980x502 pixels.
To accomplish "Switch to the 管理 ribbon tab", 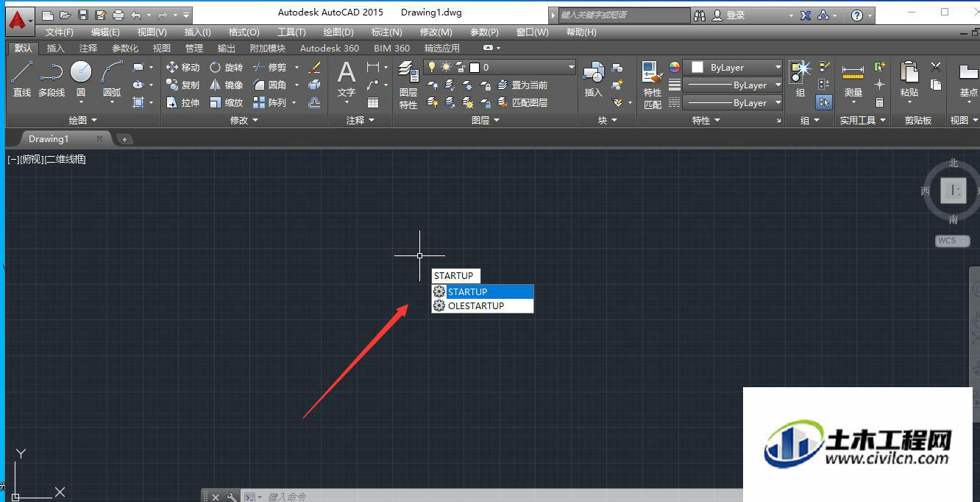I will [194, 48].
